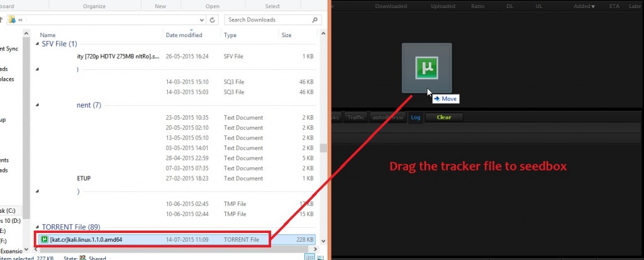Screen dimensions: 644x260
Task: Collapse the group above the SQ3 files
Action: tap(37, 70)
